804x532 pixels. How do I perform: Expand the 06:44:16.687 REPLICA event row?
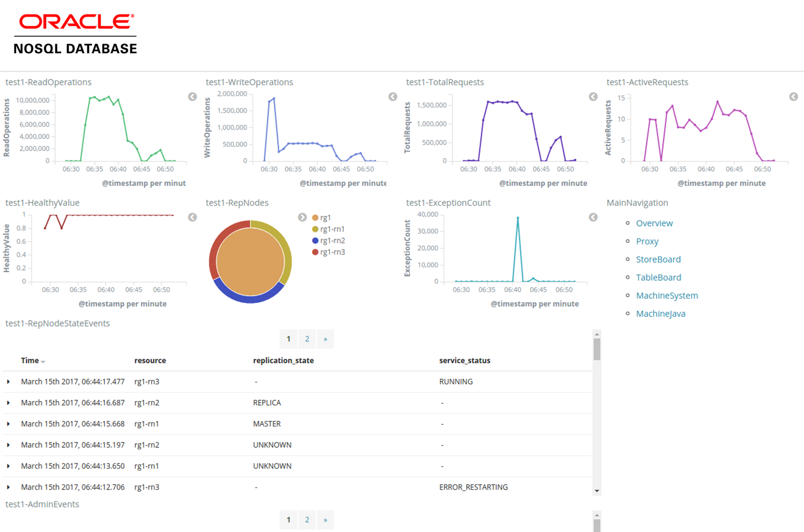point(9,403)
